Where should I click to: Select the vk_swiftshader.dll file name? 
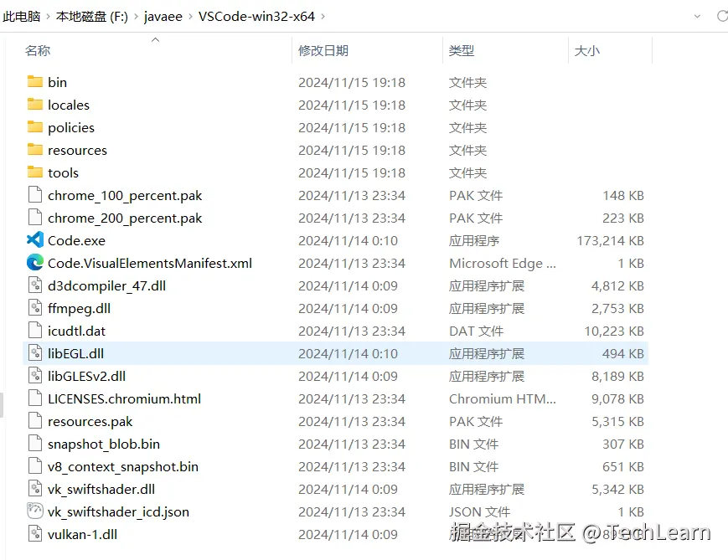click(101, 490)
